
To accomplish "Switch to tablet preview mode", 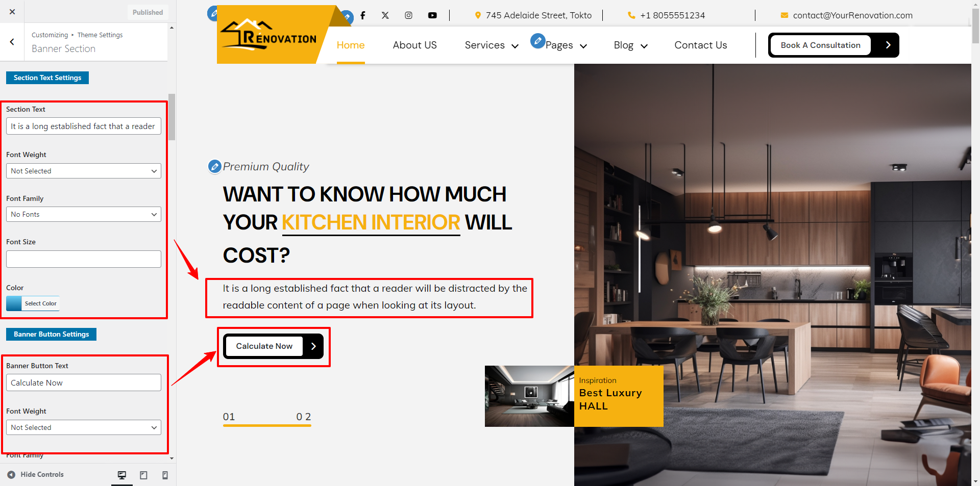I will coord(143,475).
